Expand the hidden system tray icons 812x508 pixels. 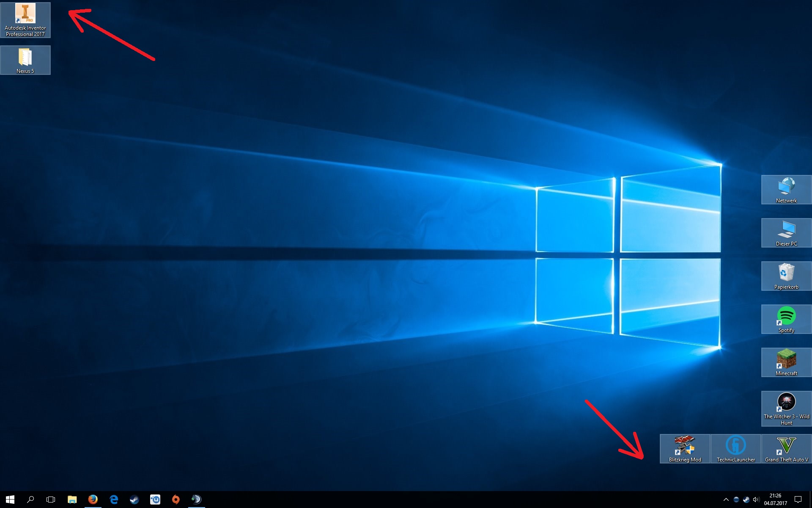point(726,500)
